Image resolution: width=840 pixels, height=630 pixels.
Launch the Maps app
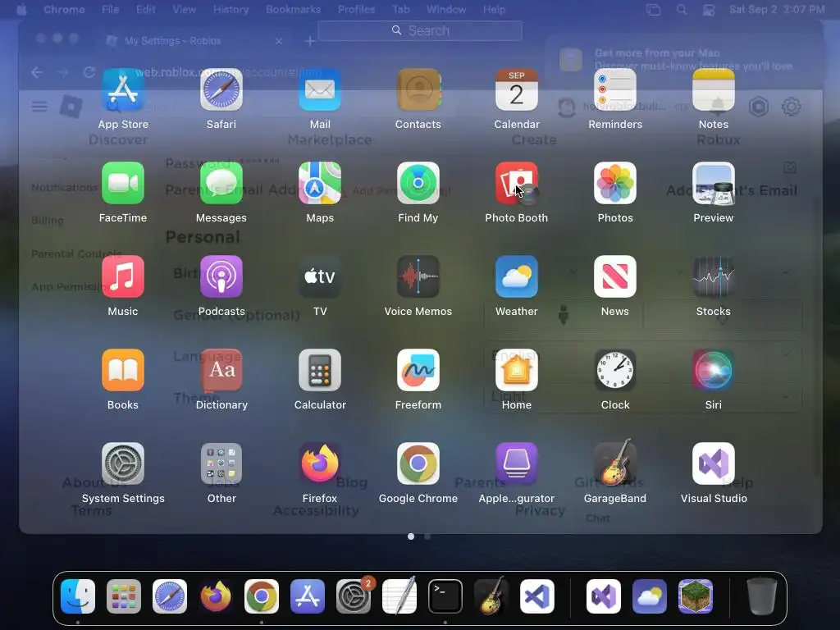coord(320,183)
